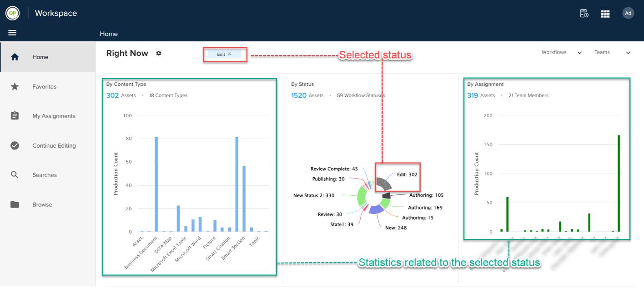Select the Authoring: 169 status label
The image size is (644, 288).
[425, 208]
